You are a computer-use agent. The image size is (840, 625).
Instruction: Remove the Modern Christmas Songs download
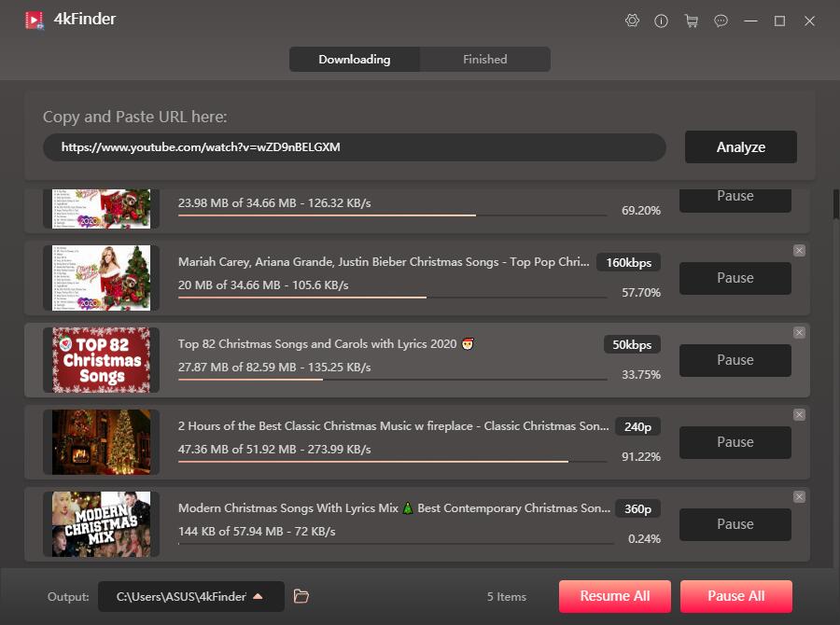point(799,497)
